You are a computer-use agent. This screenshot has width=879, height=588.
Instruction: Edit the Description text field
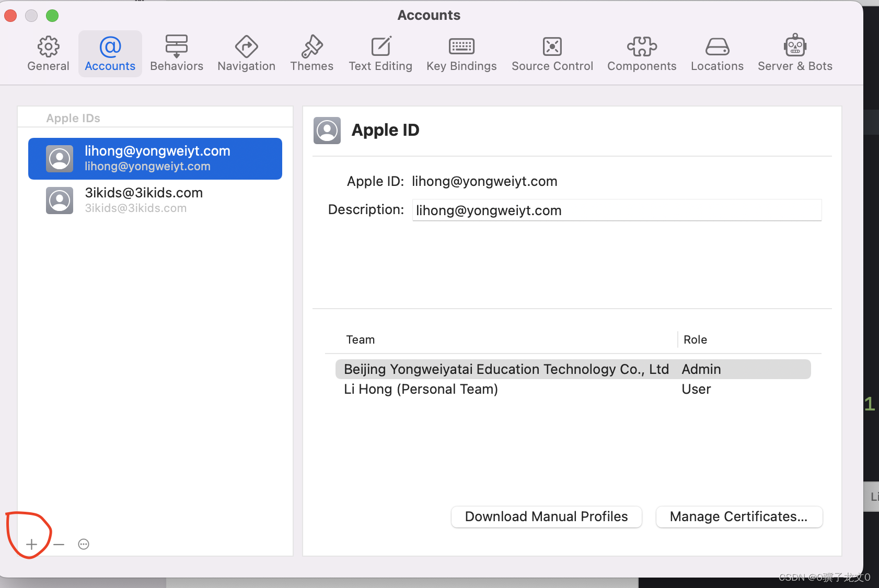click(617, 210)
